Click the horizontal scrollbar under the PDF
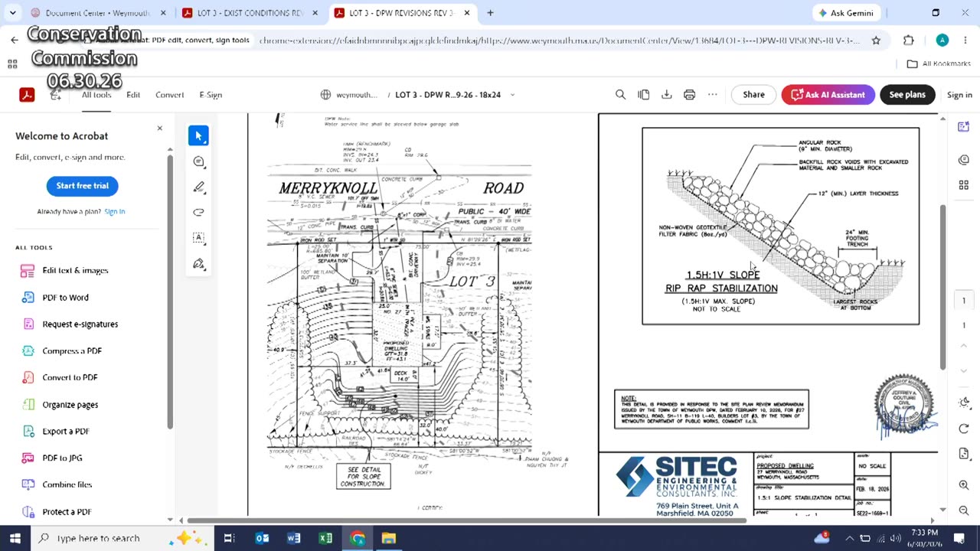 (x=465, y=521)
